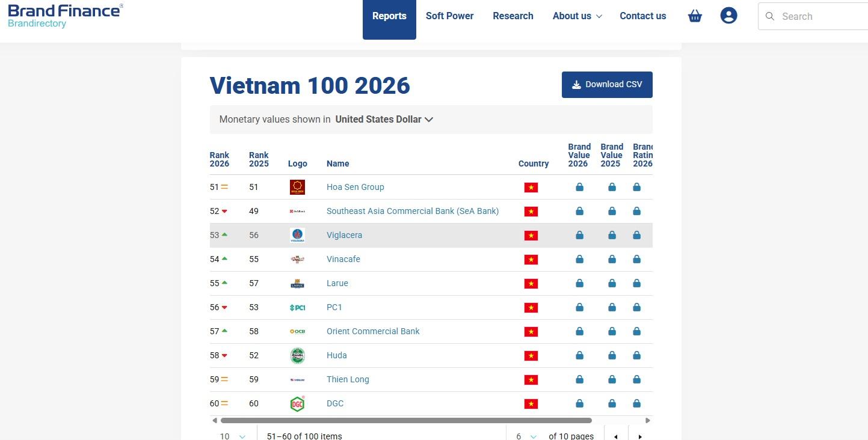Open the Viglacera brand link
868x440 pixels.
(x=344, y=235)
